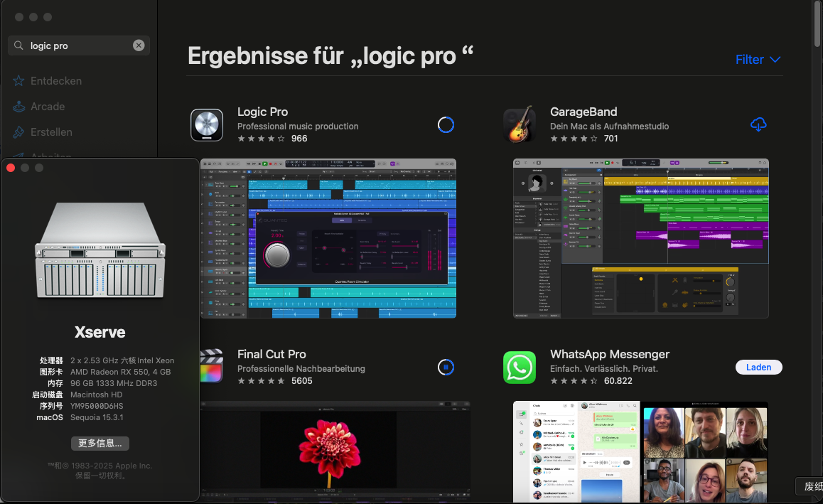Click the search magnifier icon in sidebar
823x504 pixels.
[18, 45]
